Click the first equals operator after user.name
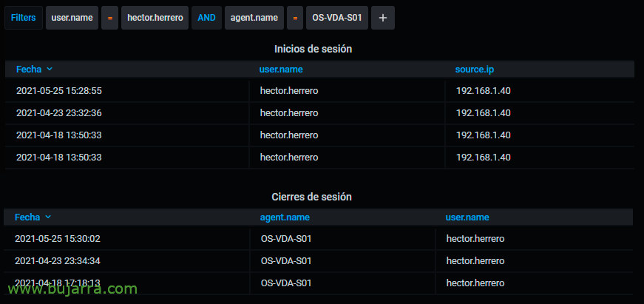 coord(109,18)
